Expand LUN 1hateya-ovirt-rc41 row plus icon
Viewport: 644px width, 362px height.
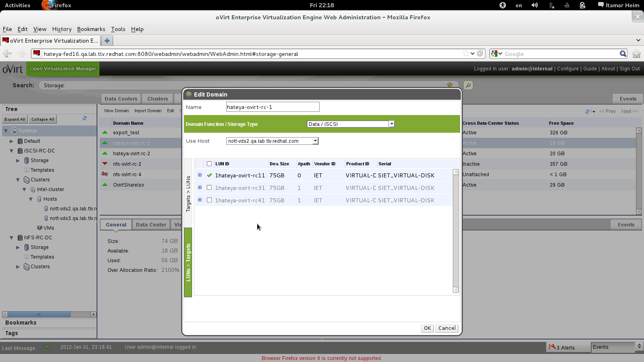(x=200, y=200)
